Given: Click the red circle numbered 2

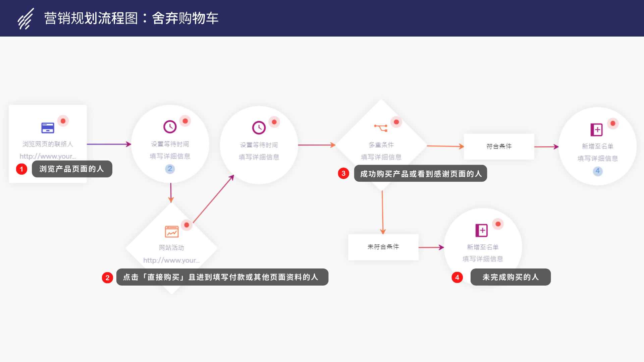Looking at the screenshot, I should (x=107, y=278).
